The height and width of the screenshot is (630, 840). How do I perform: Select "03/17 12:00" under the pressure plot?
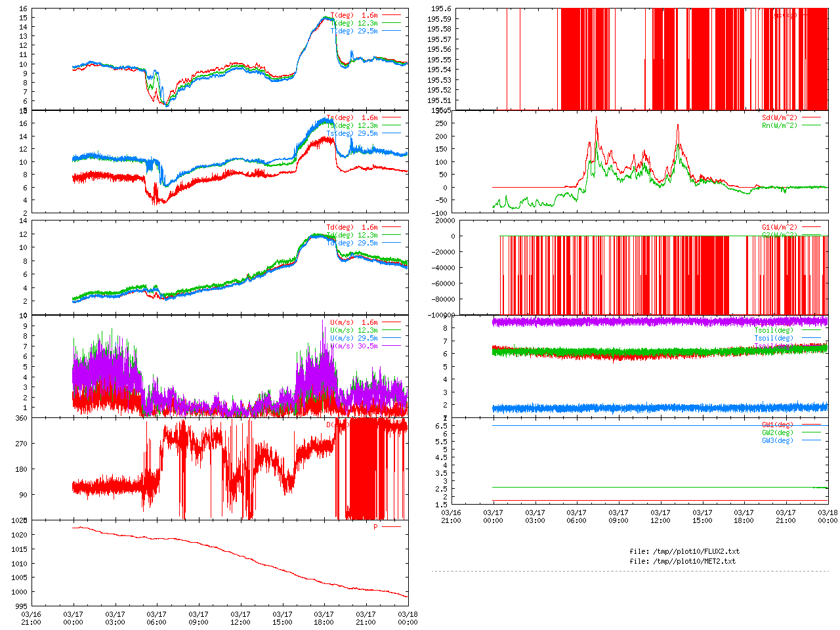[240, 619]
